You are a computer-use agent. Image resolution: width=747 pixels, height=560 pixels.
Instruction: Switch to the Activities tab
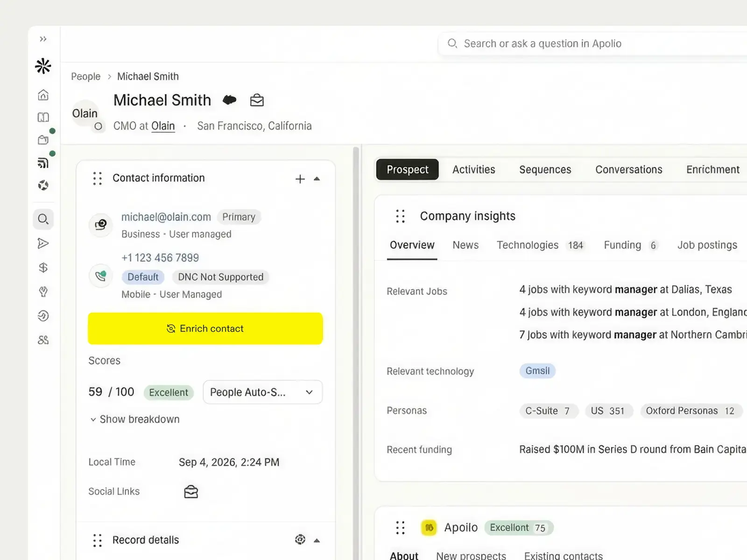[474, 169]
